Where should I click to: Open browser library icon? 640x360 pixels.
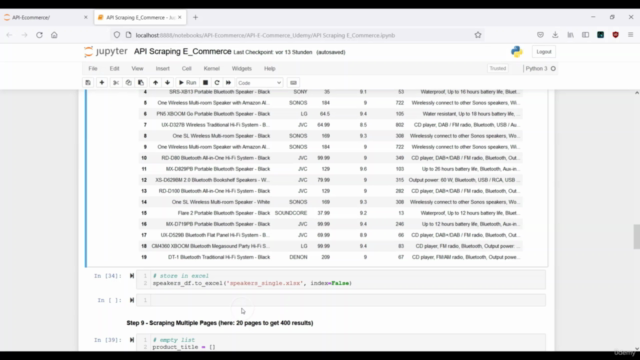tap(570, 35)
